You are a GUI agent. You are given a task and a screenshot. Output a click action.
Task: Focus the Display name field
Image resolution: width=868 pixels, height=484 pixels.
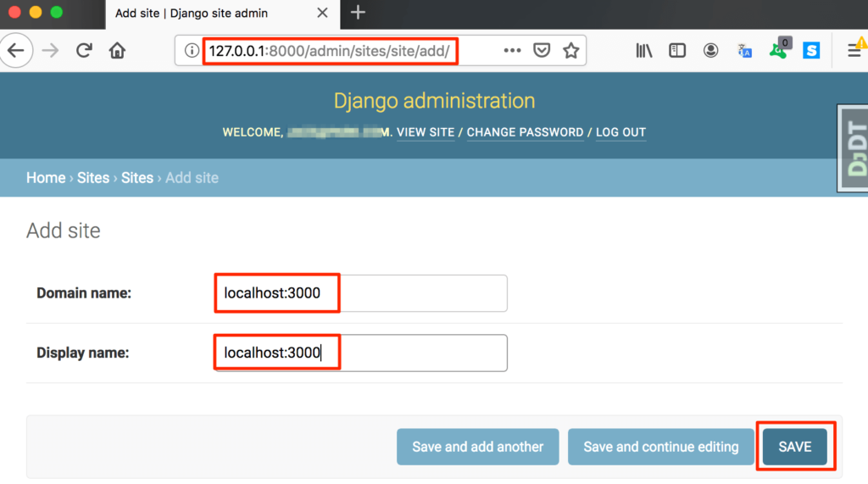[361, 353]
